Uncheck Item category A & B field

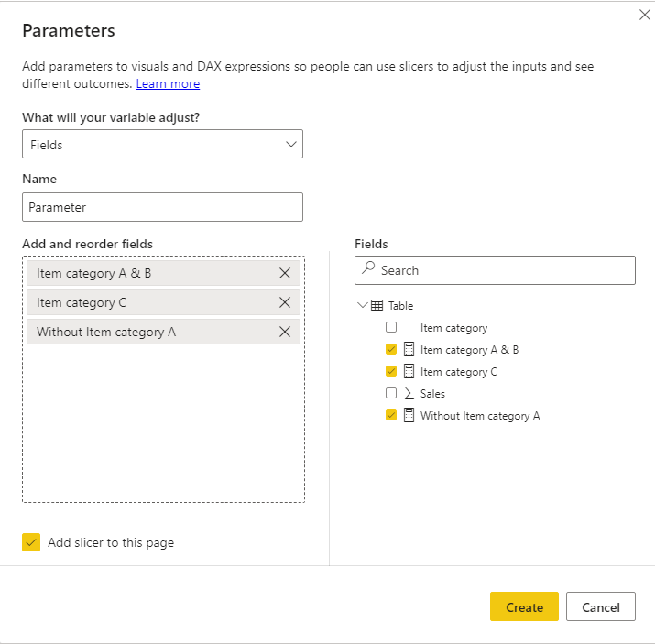click(391, 349)
